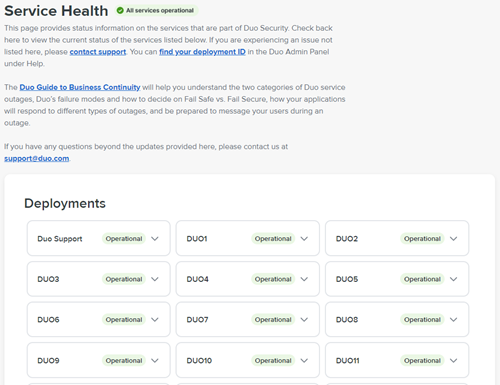Select the Duo Support card label
The width and height of the screenshot is (500, 385).
60,239
